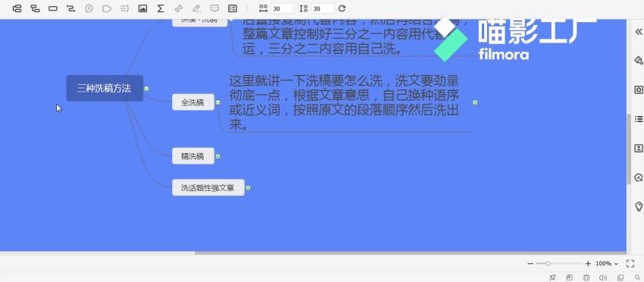Screen dimensions: 644x282
Task: Collapse the 三种洗稿方法 root node
Action: (146, 89)
